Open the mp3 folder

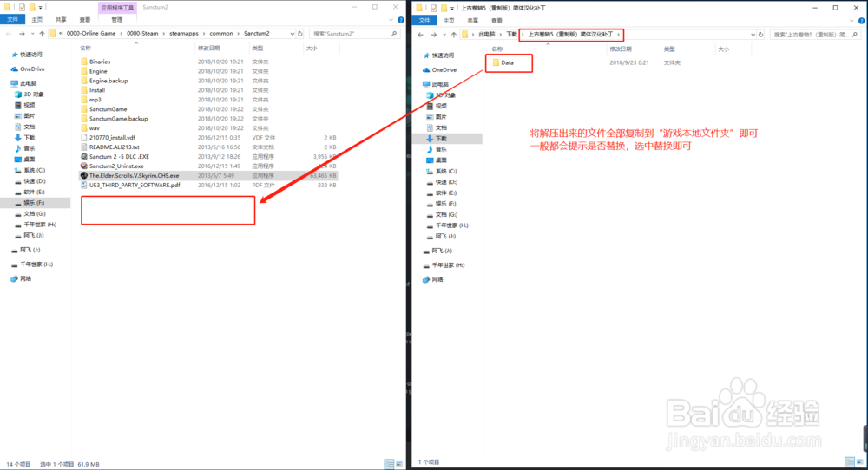[95, 100]
